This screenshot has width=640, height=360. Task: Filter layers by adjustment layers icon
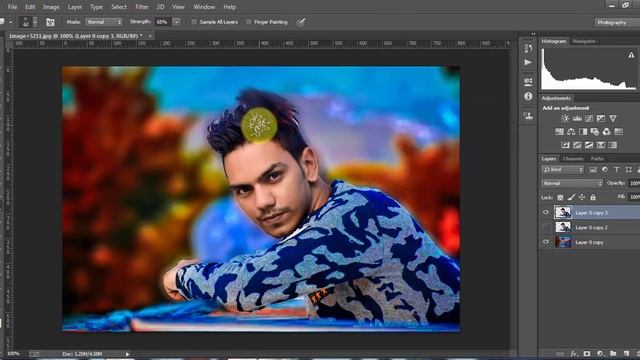point(605,169)
